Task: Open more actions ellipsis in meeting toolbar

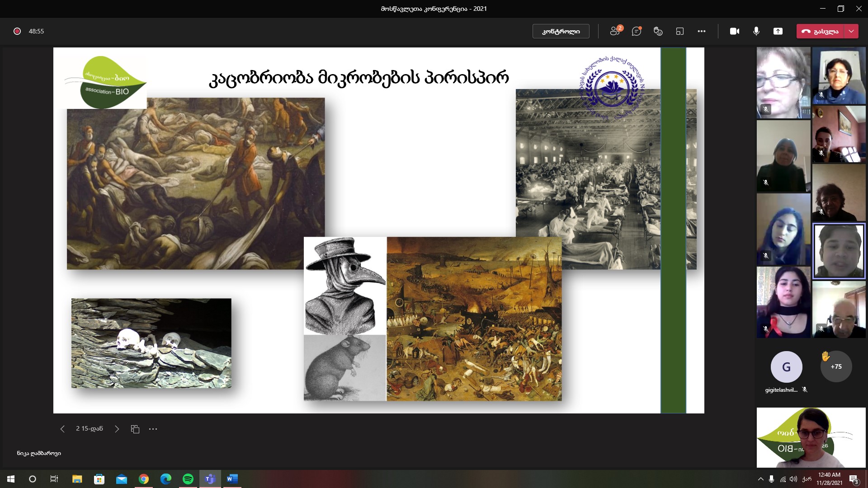Action: [x=702, y=31]
